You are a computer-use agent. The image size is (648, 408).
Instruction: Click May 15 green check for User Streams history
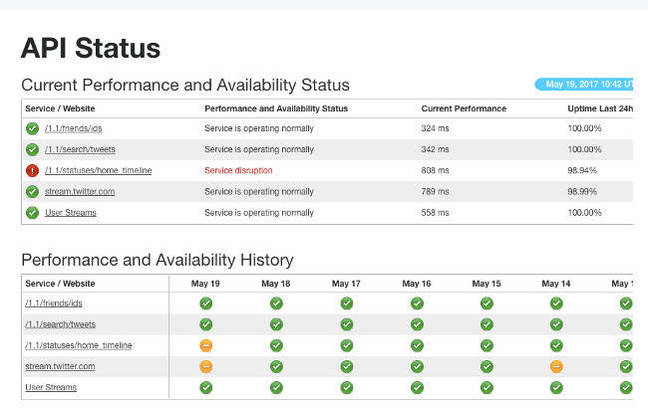[x=486, y=387]
